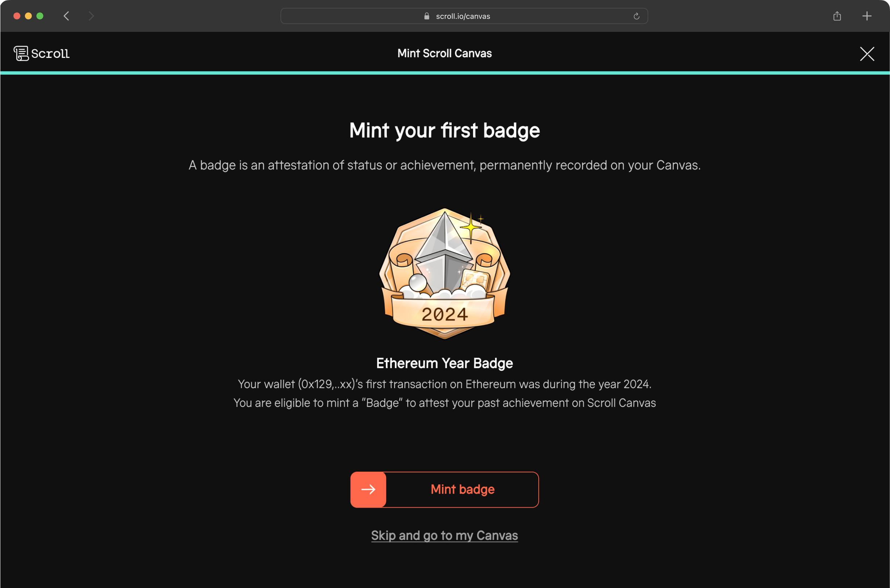Screen dimensions: 890x588
Task: Click the Mint badge button label
Action: coord(463,490)
